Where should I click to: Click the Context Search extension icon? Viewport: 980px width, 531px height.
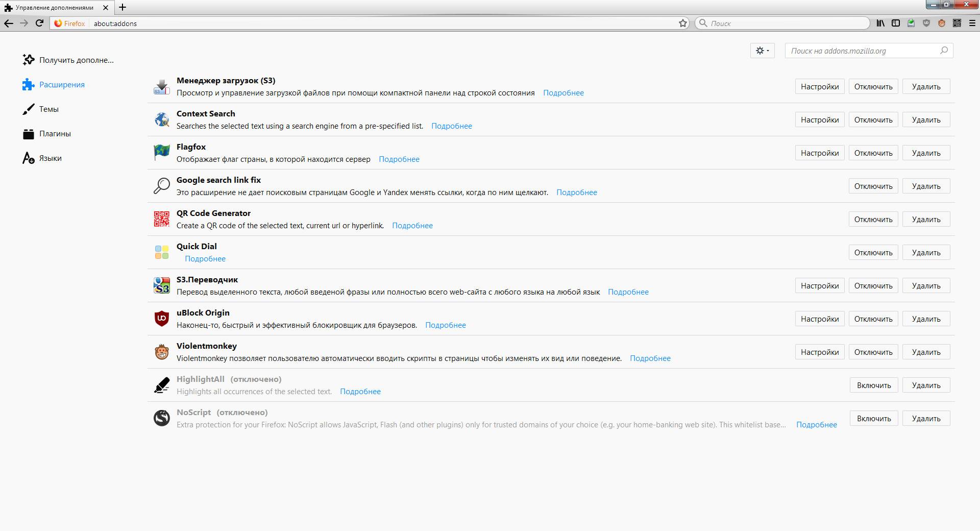pos(162,119)
